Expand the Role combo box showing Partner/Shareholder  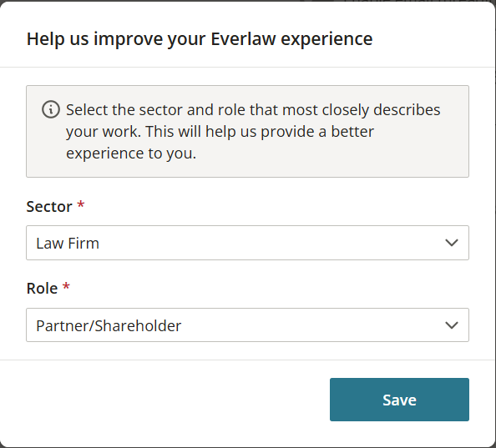247,325
